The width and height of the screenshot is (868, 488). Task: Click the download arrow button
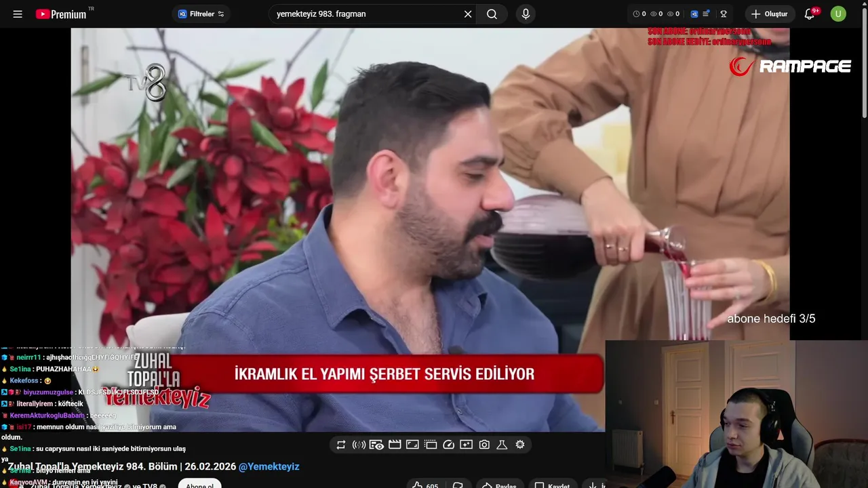pos(594,485)
